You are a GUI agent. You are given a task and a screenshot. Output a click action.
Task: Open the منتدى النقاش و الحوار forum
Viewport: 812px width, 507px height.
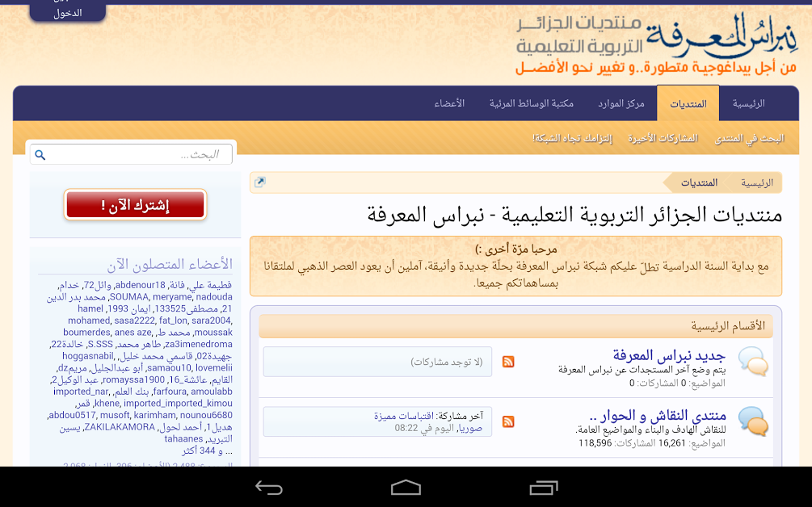[658, 416]
